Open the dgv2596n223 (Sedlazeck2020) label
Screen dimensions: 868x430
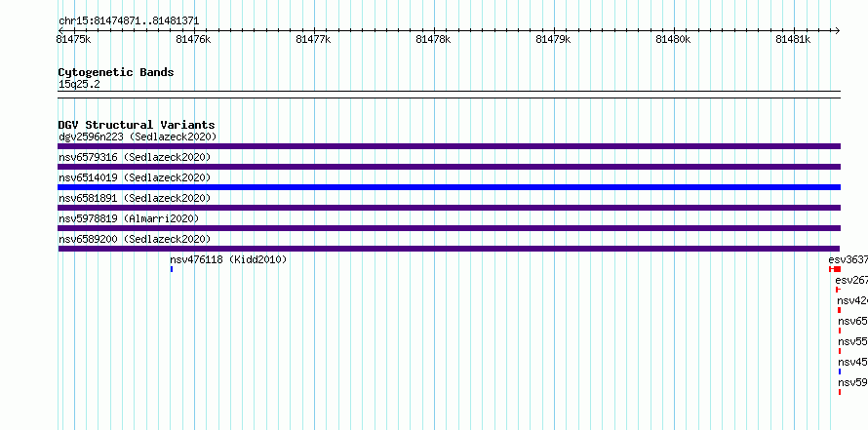138,137
